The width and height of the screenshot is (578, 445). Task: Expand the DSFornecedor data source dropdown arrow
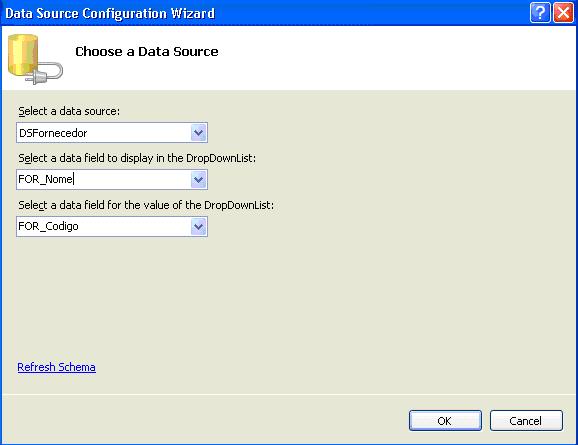[x=199, y=132]
